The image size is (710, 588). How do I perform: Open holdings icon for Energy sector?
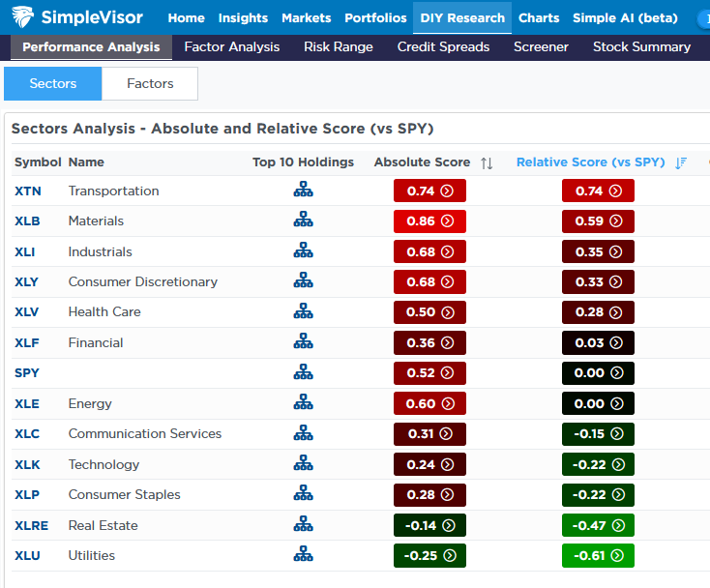point(303,403)
